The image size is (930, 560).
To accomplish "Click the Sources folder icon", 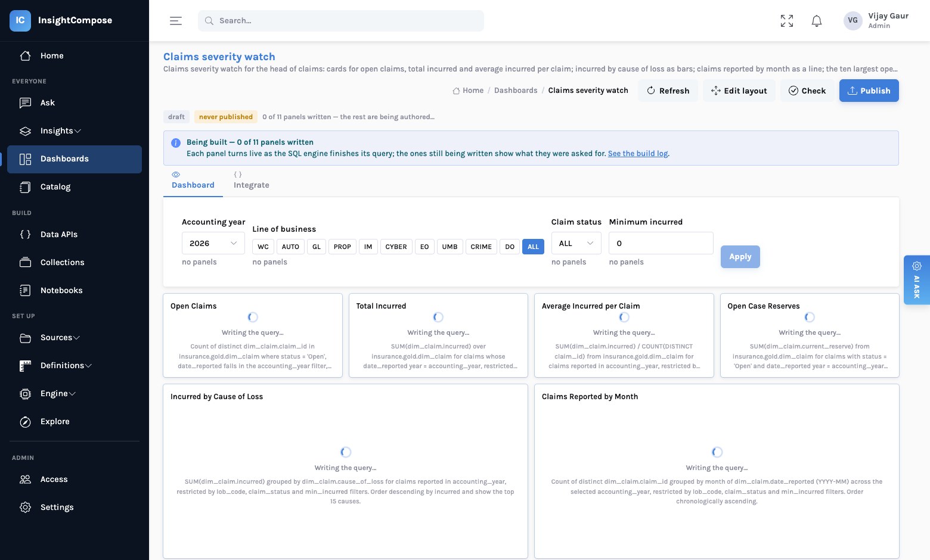I will [25, 338].
